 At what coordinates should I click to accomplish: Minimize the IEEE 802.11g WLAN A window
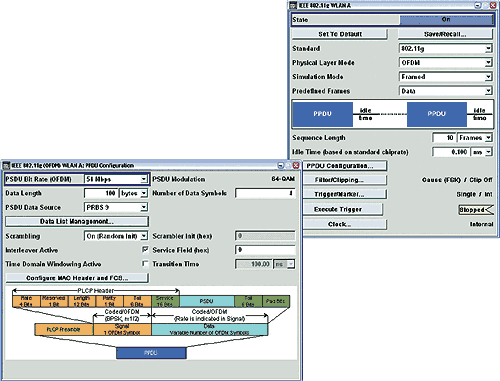tap(478, 5)
